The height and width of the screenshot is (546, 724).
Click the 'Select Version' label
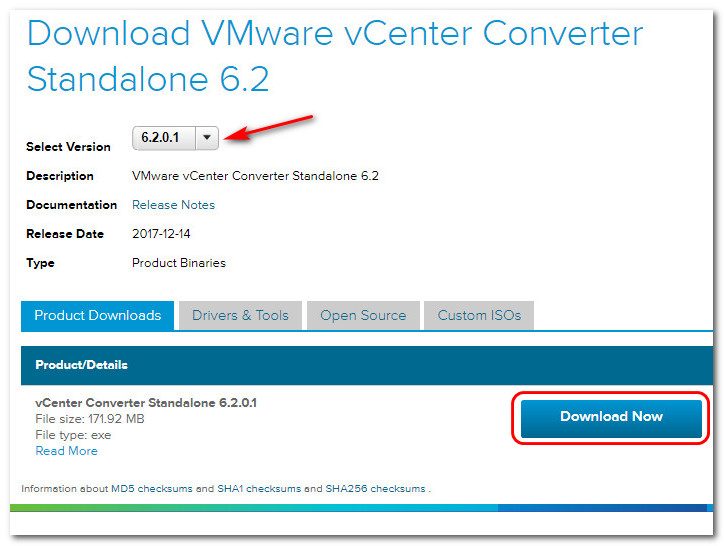point(68,147)
